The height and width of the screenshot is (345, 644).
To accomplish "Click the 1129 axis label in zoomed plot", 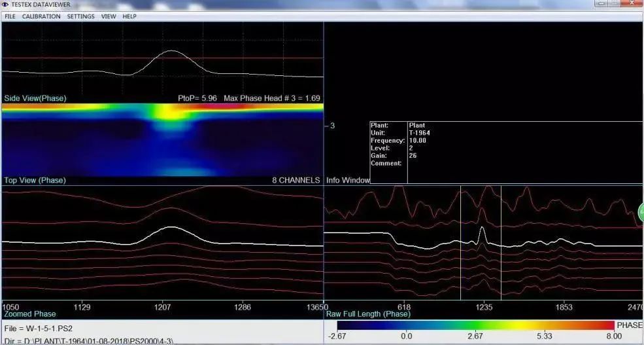I will 82,307.
